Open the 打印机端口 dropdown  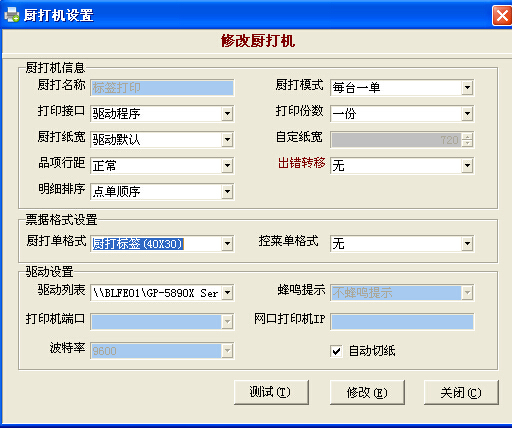point(227,322)
